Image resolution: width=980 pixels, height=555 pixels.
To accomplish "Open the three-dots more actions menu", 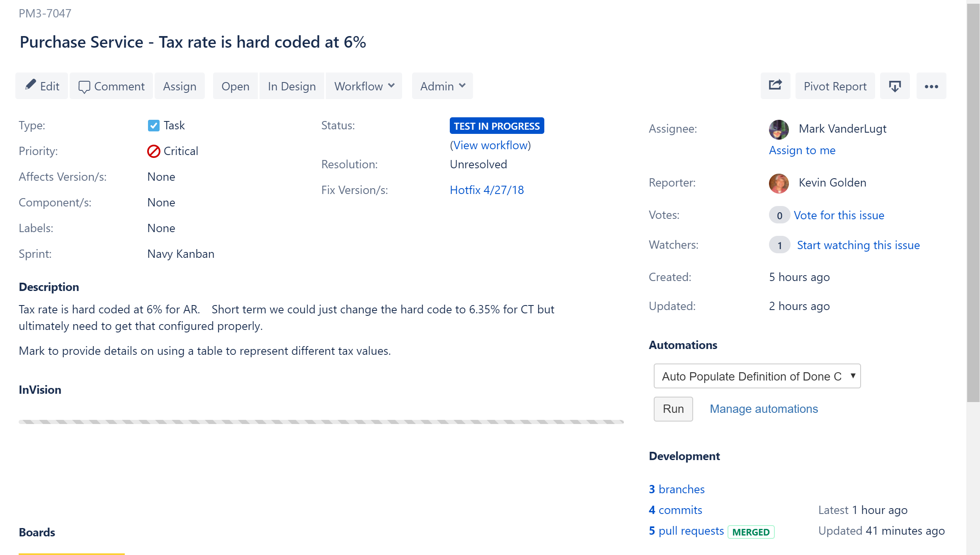I will 931,86.
